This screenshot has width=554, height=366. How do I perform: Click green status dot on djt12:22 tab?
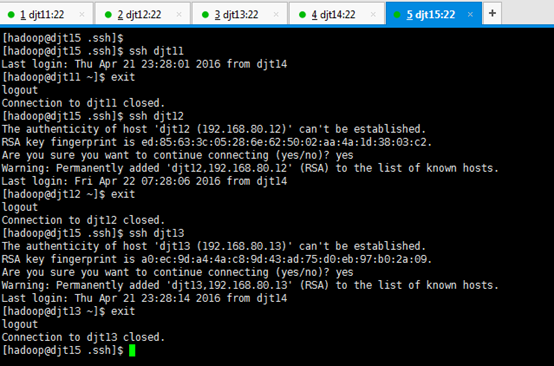(108, 14)
